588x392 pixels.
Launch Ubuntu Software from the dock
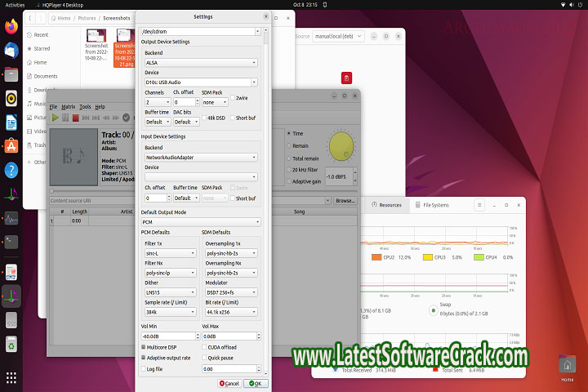[x=11, y=146]
